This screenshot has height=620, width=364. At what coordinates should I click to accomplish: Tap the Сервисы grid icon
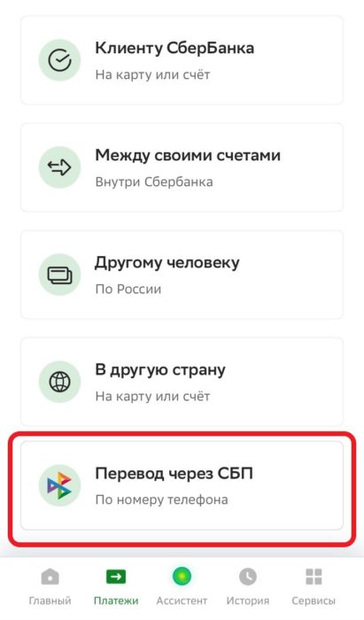click(314, 577)
